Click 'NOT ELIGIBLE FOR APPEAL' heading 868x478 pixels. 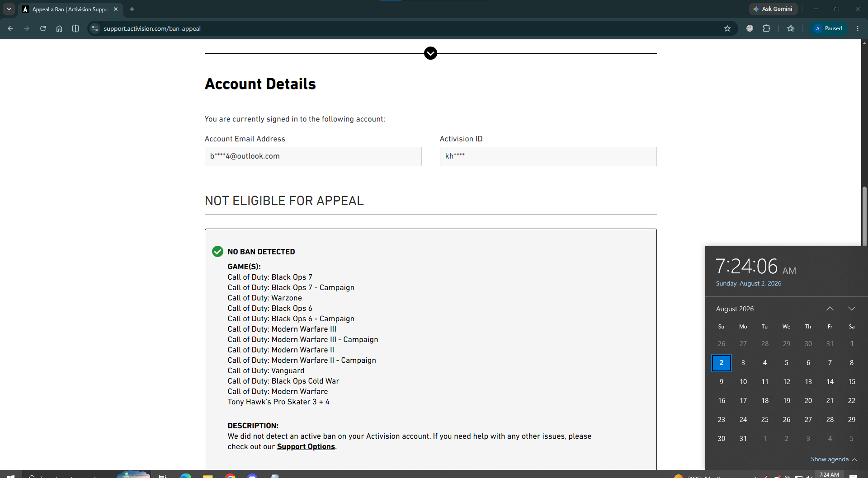(x=284, y=201)
